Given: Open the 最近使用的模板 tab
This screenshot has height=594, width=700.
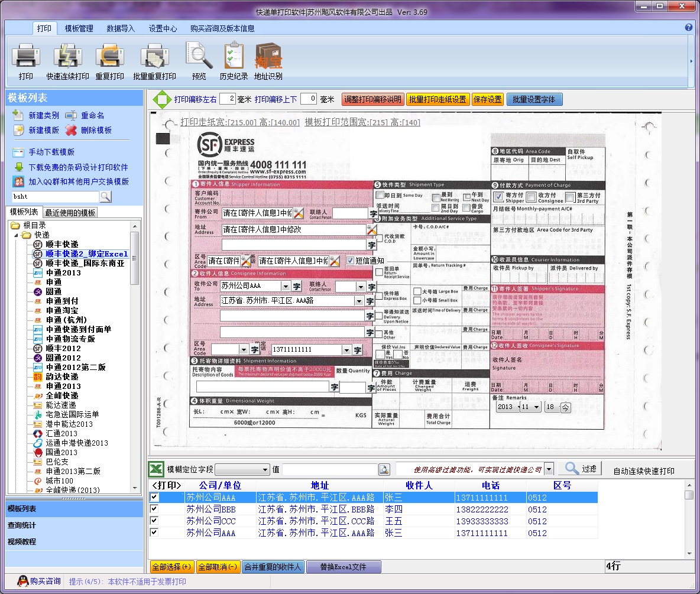Looking at the screenshot, I should pyautogui.click(x=70, y=213).
